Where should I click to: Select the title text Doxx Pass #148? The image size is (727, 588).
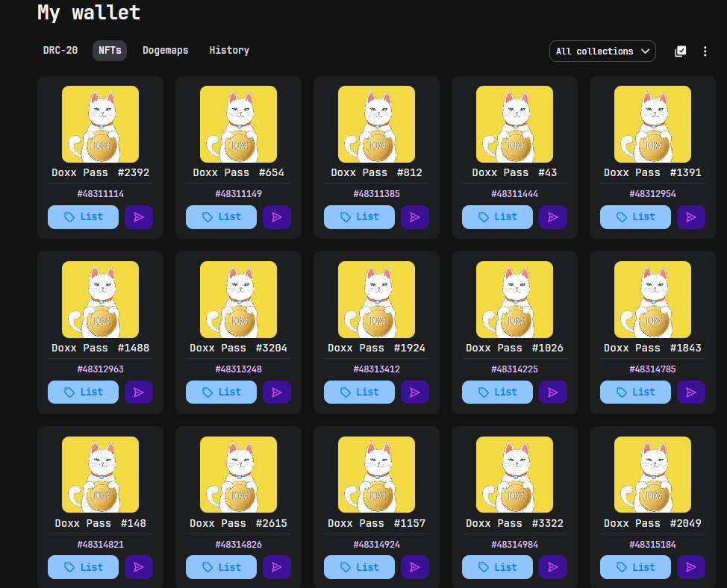coord(100,523)
